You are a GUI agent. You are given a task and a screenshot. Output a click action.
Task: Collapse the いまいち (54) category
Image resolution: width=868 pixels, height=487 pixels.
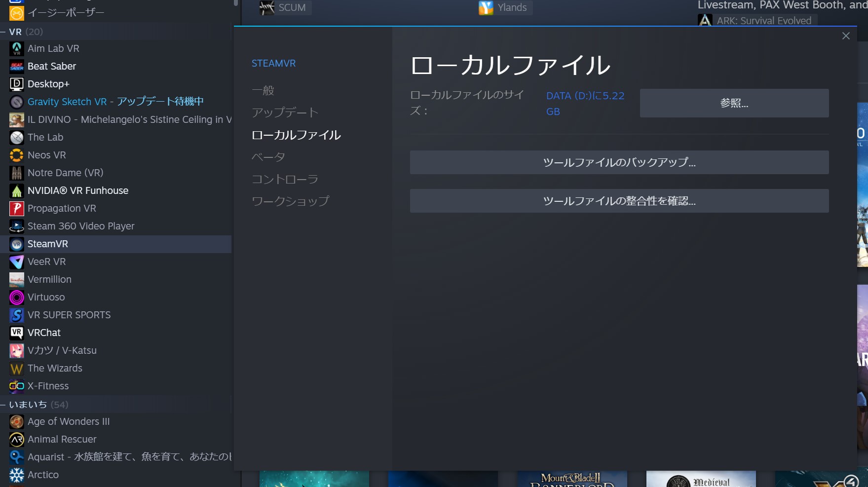pyautogui.click(x=3, y=405)
